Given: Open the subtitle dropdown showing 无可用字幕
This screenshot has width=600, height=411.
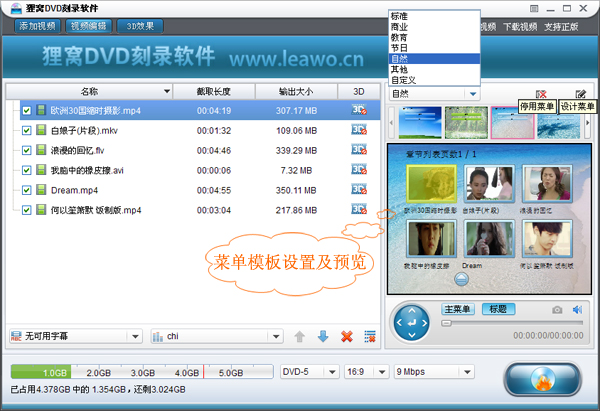Looking at the screenshot, I should [75, 336].
